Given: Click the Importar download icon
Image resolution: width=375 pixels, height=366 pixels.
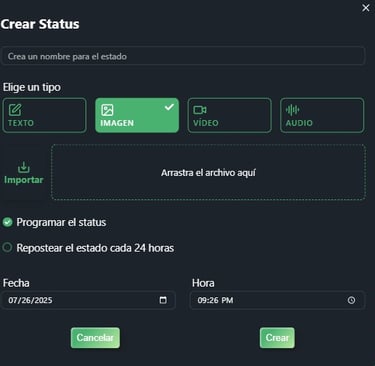Looking at the screenshot, I should (x=24, y=167).
